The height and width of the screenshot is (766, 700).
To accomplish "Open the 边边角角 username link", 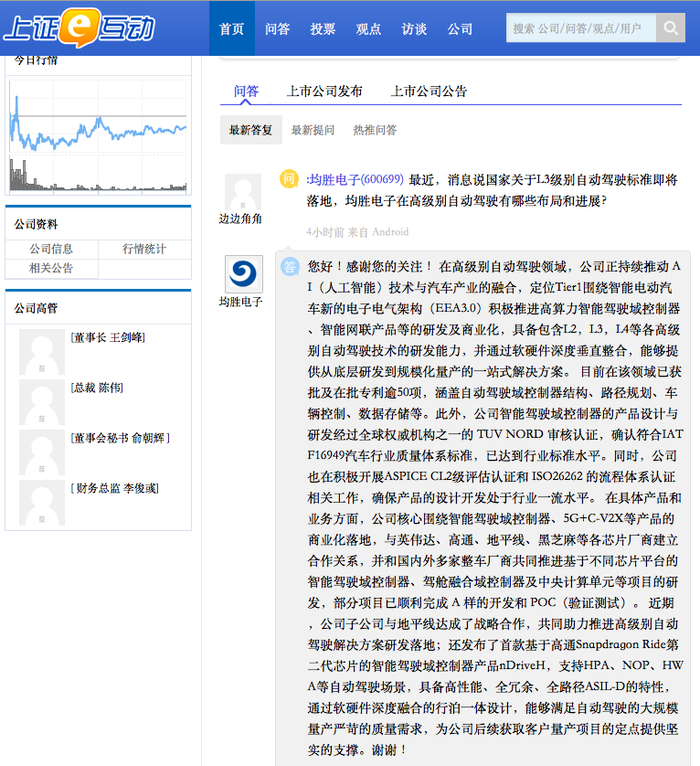I will click(x=240, y=218).
